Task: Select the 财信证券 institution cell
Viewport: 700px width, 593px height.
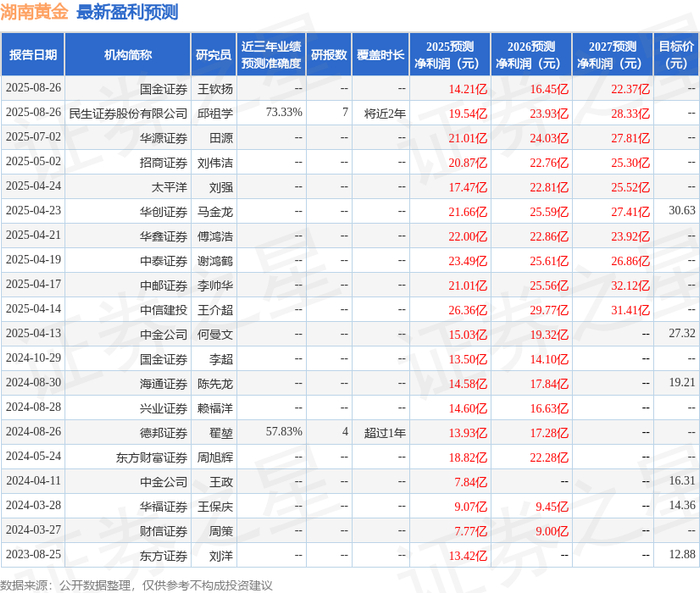Action: pos(163,531)
